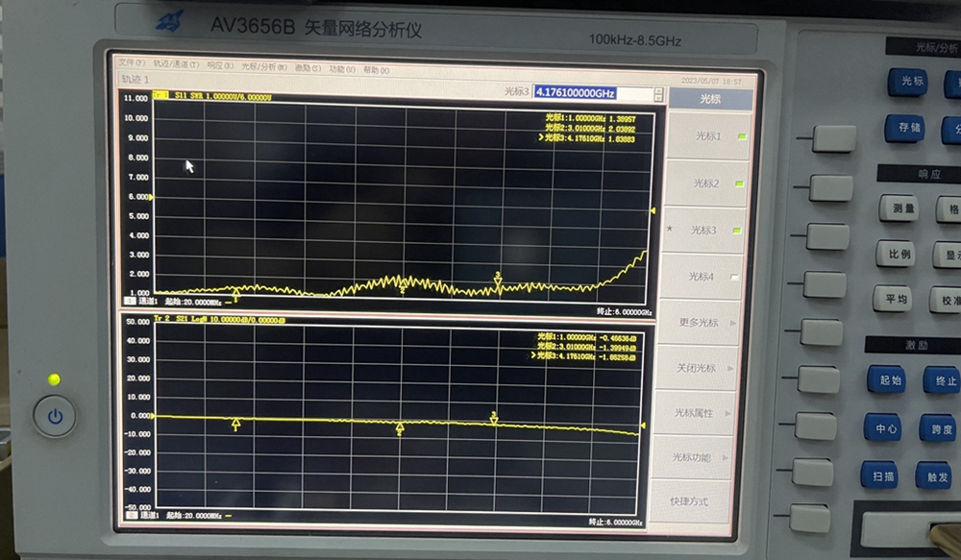The image size is (961, 560).
Task: Expand the 更多光标 submenu
Action: 705,323
